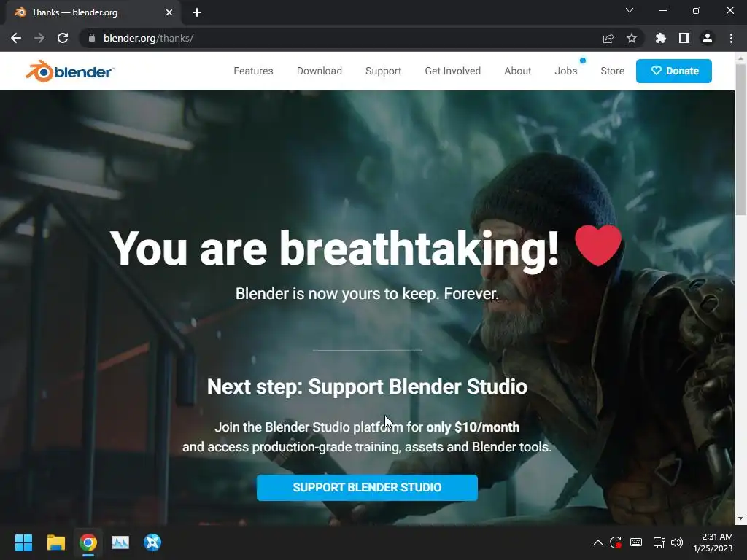This screenshot has height=560, width=747.
Task: Open File Explorer from the taskbar
Action: point(55,542)
